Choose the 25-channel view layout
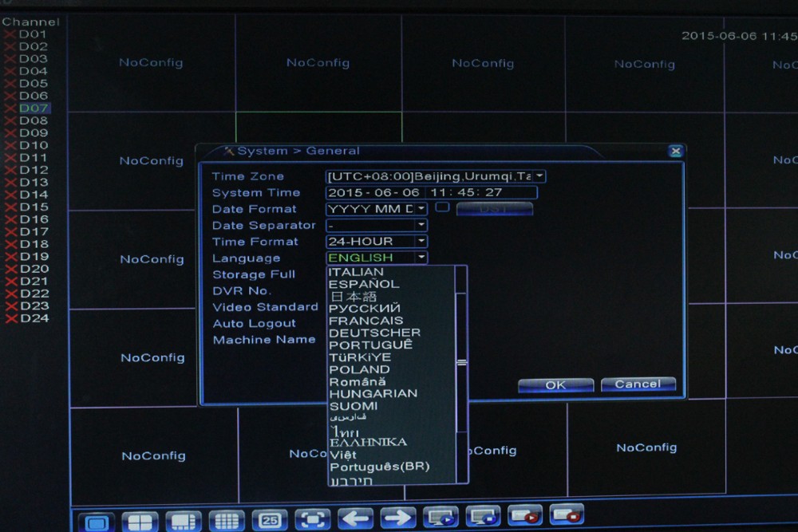 (x=270, y=520)
